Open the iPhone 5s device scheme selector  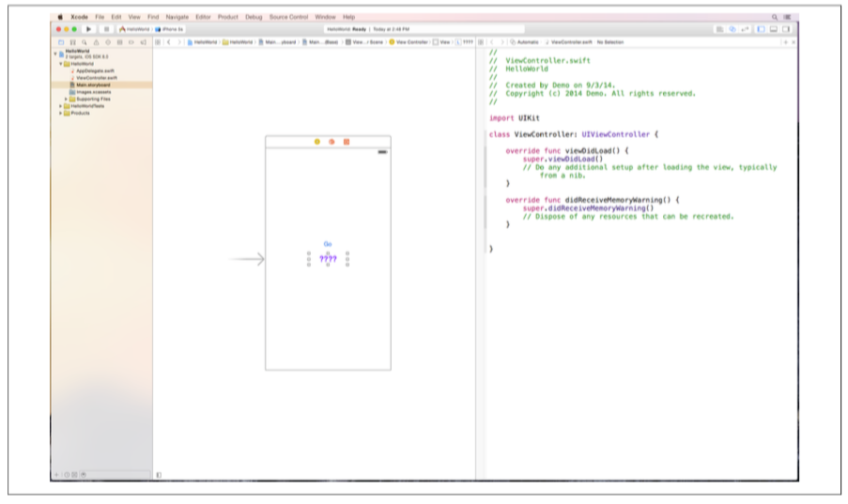pos(172,29)
